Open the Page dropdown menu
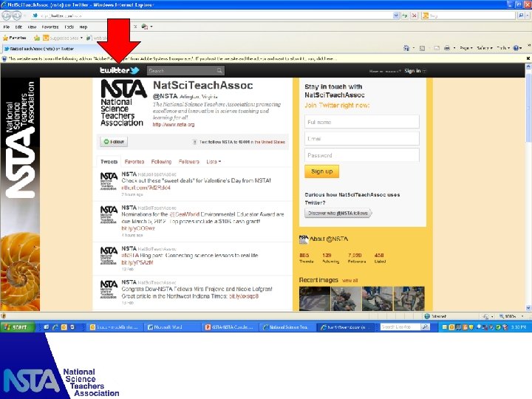 pyautogui.click(x=466, y=48)
